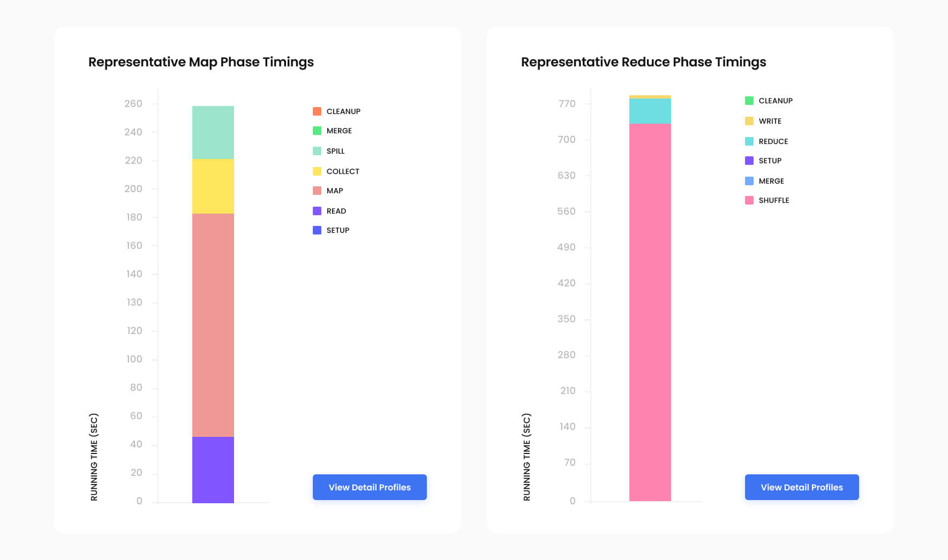Click the orange CLEANUP legend swatch in Map chart
948x560 pixels.
tap(317, 111)
